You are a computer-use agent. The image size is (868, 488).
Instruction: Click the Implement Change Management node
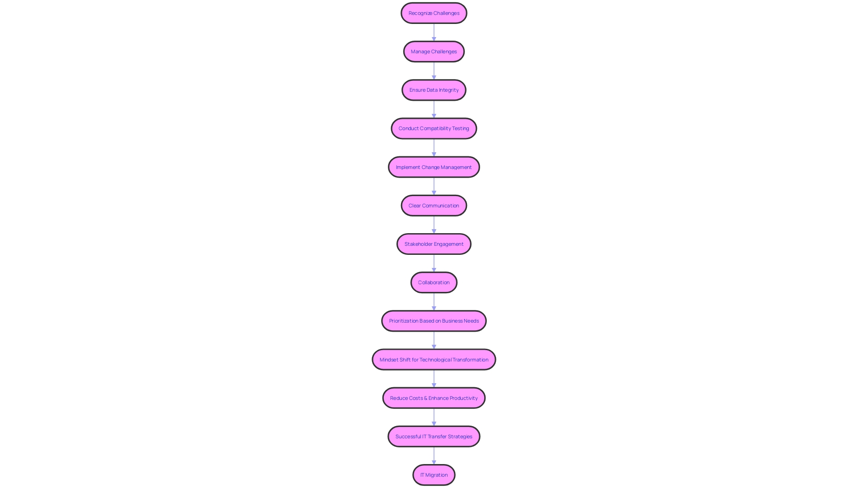tap(434, 167)
